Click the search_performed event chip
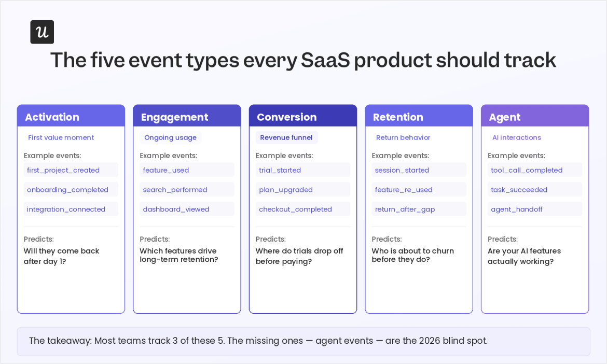 coord(187,190)
